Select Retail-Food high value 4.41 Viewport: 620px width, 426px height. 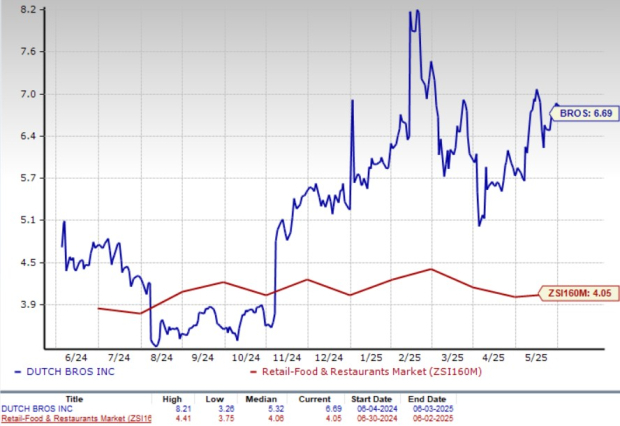point(183,418)
